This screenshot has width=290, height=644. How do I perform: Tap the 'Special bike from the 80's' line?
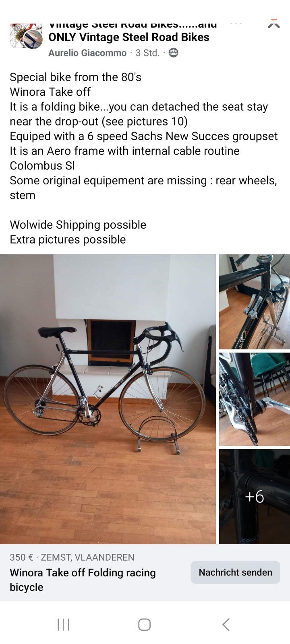76,77
